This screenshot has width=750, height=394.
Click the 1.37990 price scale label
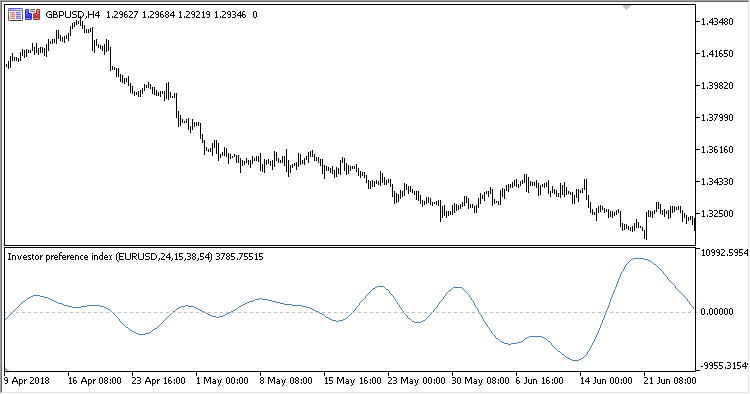[717, 118]
